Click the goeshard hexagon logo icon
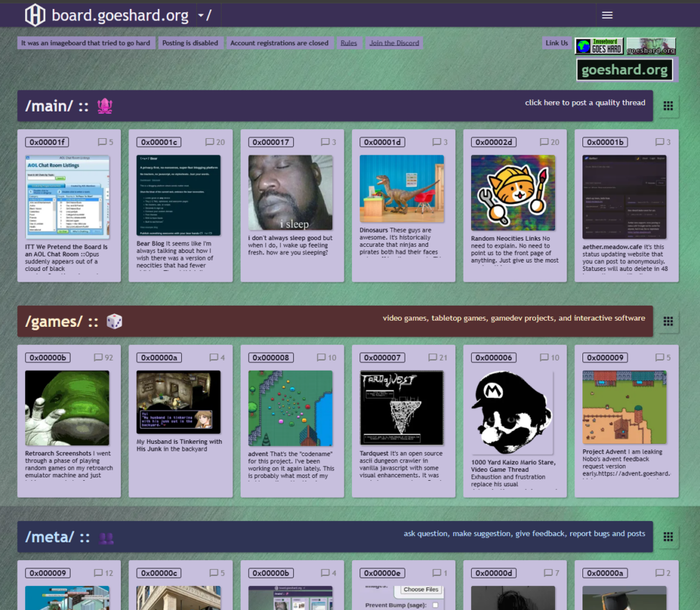 coord(35,15)
